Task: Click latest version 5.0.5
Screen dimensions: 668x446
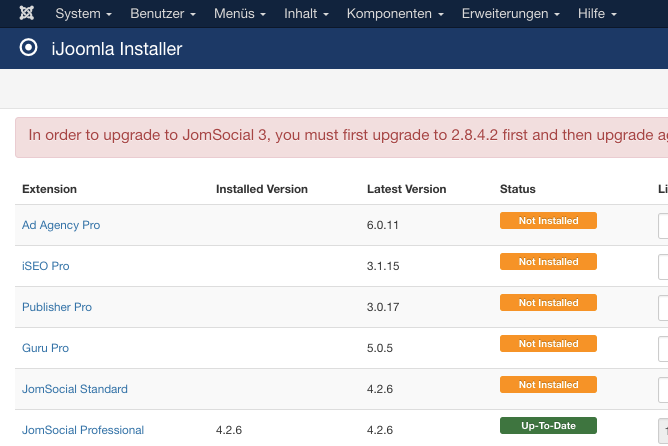Action: pos(380,348)
